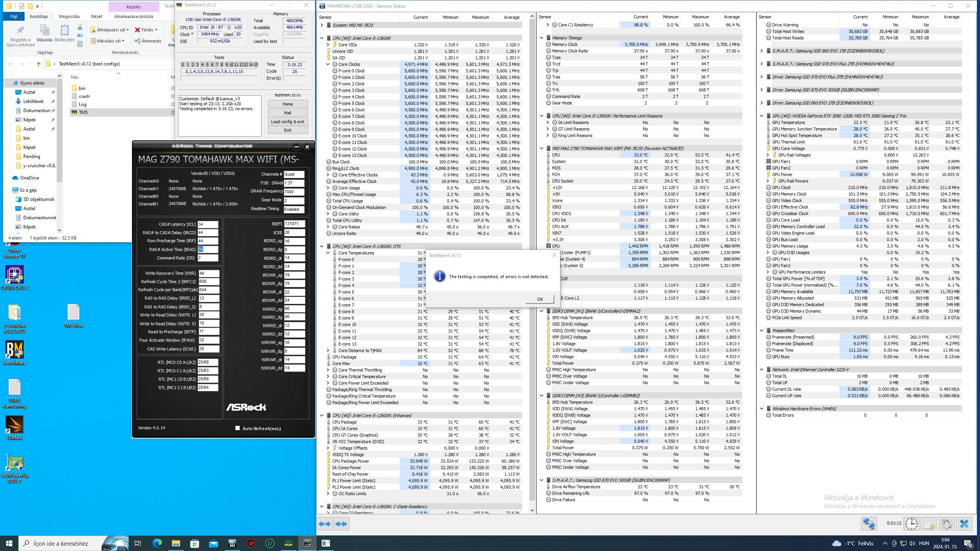Click HWiNFO first sensor column scrollbar
The height and width of the screenshot is (551, 980).
click(532, 264)
